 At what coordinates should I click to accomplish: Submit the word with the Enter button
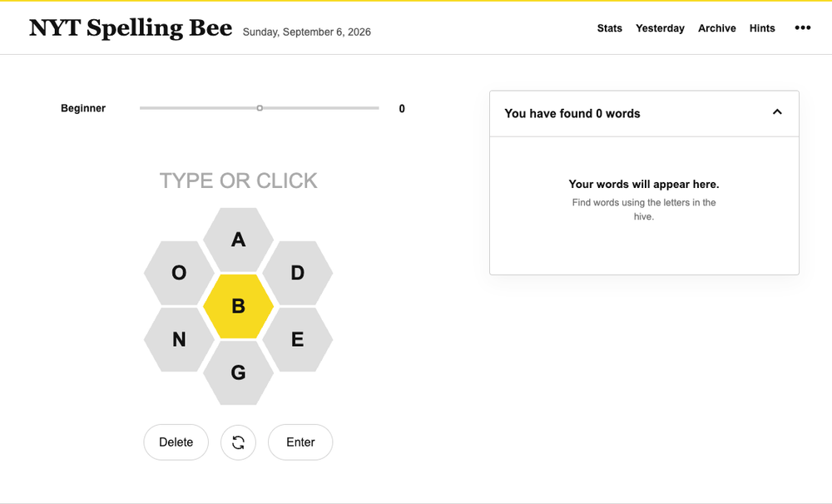tap(300, 442)
